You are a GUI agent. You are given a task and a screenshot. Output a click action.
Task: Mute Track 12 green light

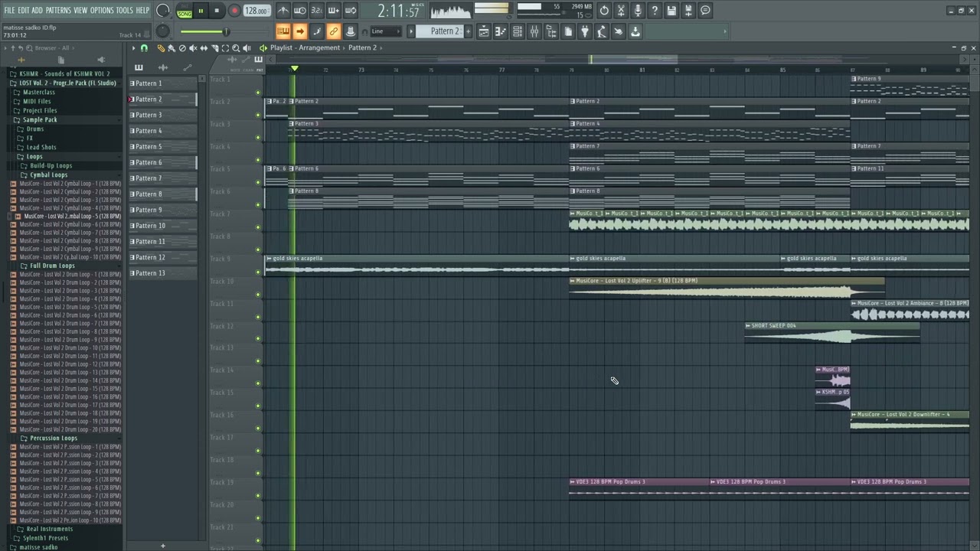(x=258, y=339)
